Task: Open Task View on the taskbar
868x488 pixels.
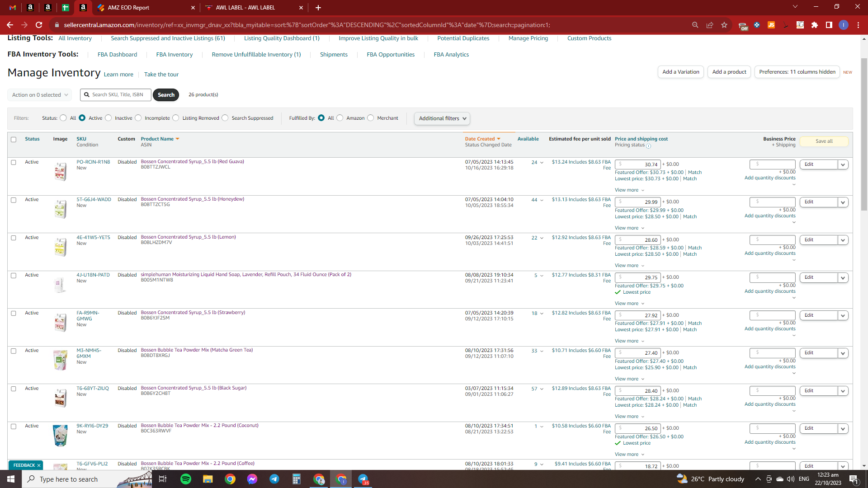Action: pyautogui.click(x=163, y=479)
